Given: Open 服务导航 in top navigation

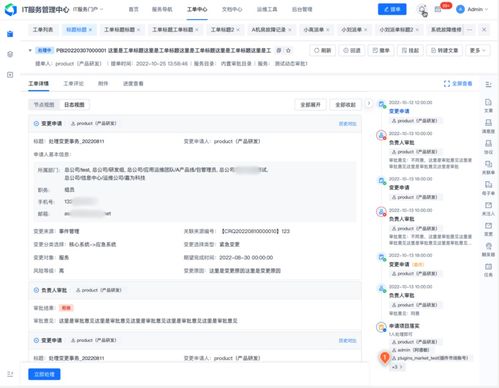Looking at the screenshot, I should tap(162, 9).
